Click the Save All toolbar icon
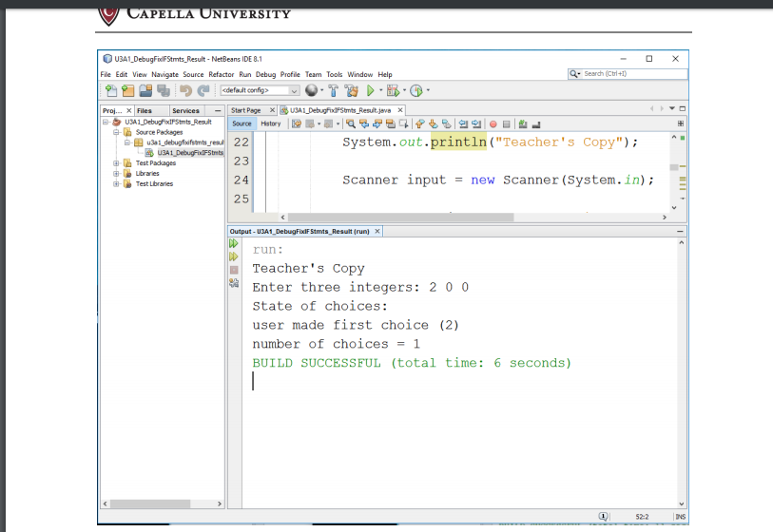 point(164,90)
